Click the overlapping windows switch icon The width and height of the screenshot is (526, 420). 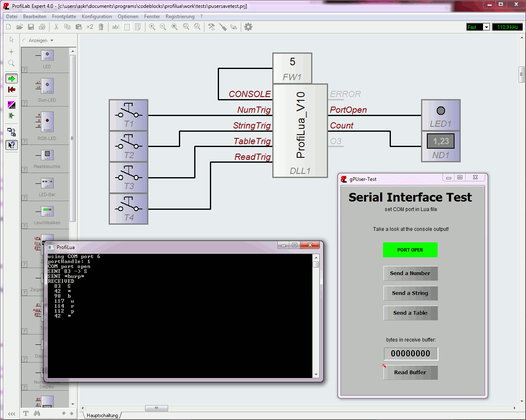pos(12,132)
